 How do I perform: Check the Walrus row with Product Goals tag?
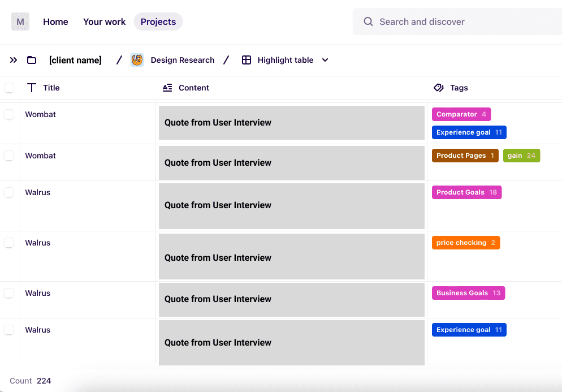(9, 192)
